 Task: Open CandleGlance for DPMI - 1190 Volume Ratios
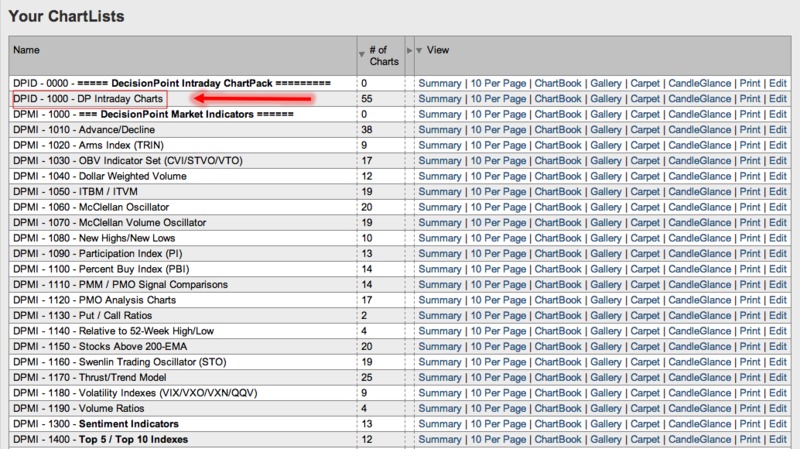[x=699, y=408]
